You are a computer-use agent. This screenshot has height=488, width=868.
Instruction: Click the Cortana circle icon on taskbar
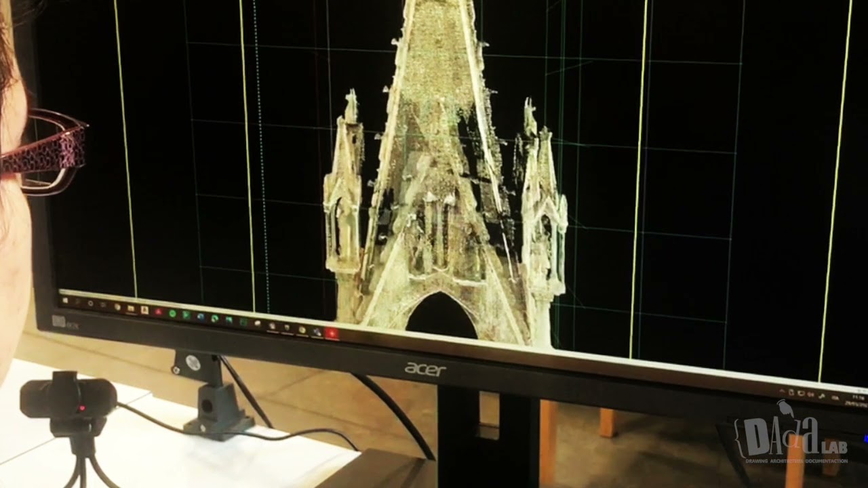pyautogui.click(x=90, y=303)
